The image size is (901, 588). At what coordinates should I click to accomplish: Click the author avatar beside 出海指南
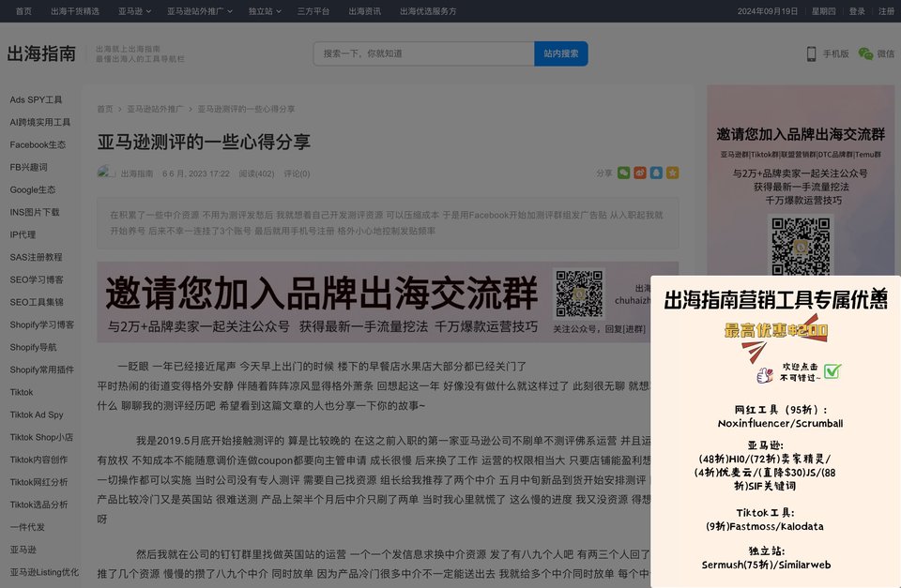tap(106, 173)
